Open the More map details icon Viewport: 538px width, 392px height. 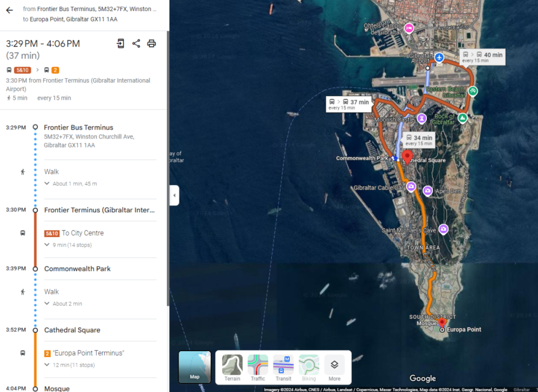(x=334, y=365)
